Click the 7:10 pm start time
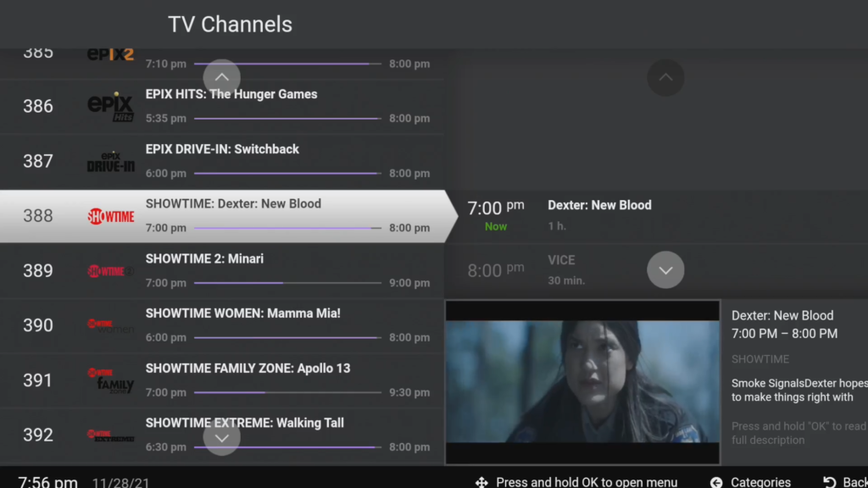This screenshot has height=488, width=868. coord(166,64)
